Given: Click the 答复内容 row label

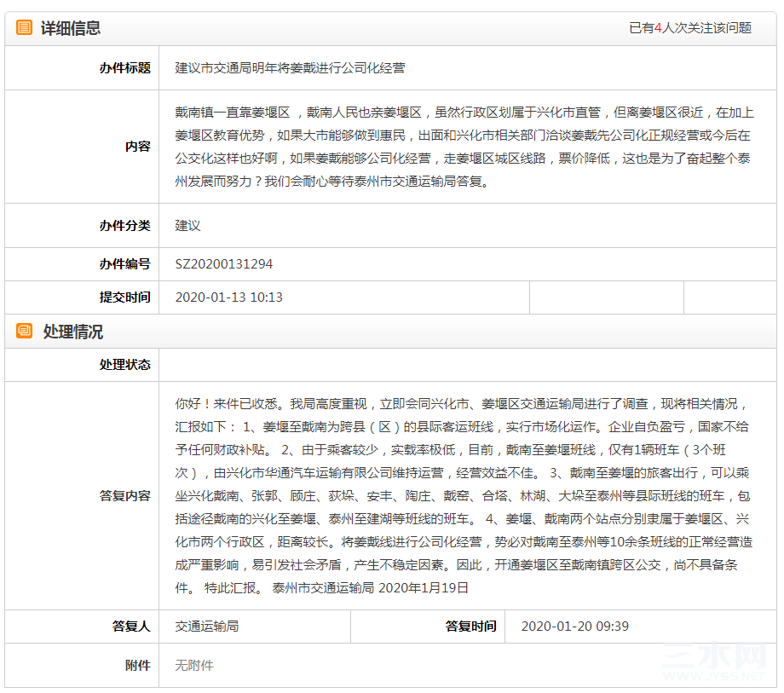Looking at the screenshot, I should (125, 495).
